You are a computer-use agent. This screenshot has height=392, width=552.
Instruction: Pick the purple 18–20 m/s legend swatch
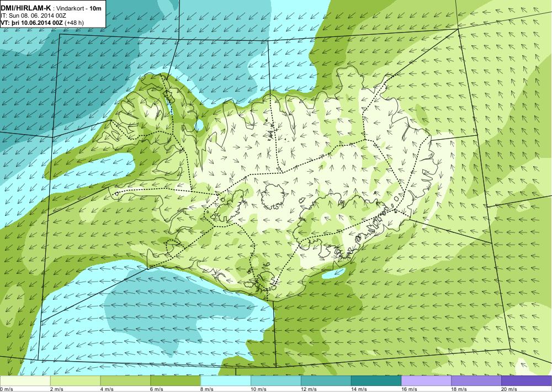point(476,381)
